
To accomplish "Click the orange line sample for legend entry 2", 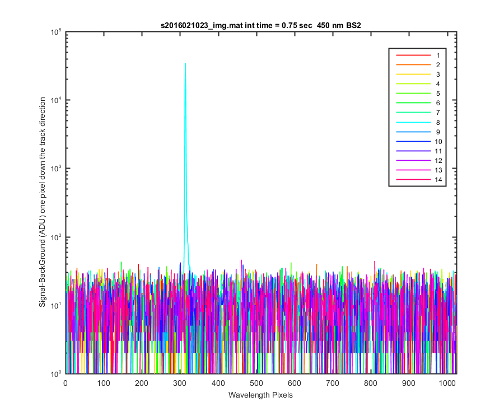I will point(413,65).
